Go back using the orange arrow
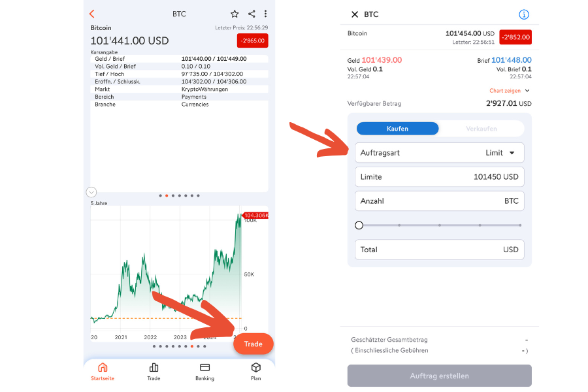This screenshot has width=588, height=392. pos(92,14)
